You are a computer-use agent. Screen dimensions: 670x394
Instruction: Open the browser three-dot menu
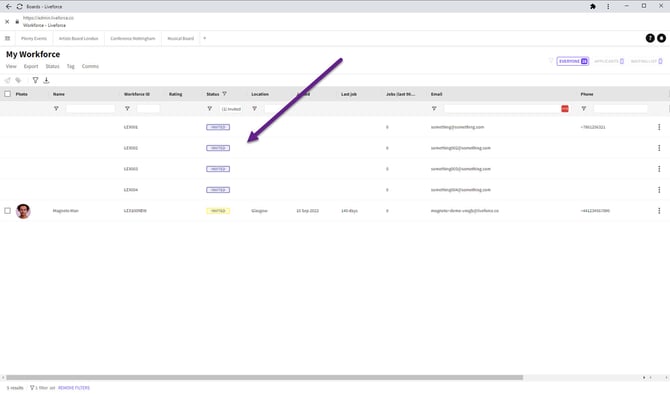point(608,6)
